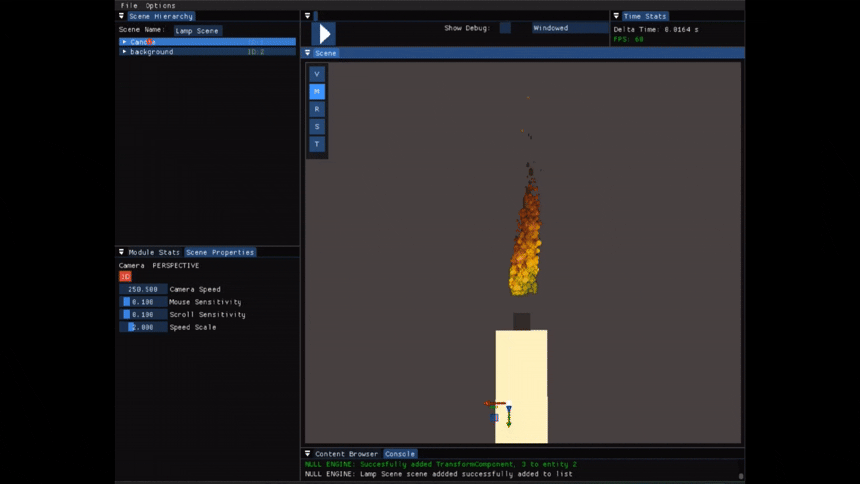Pick the S scale tool

pyautogui.click(x=317, y=127)
